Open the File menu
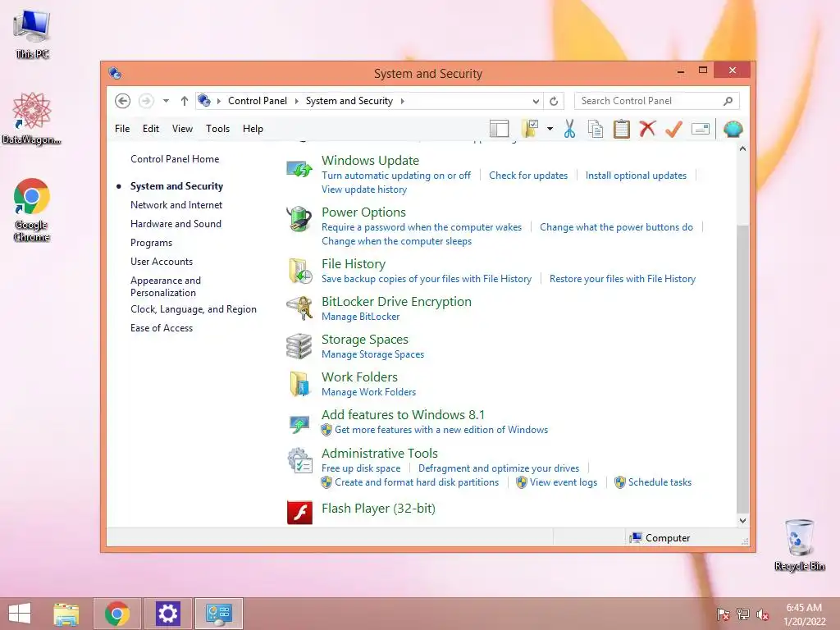Screen dimensions: 840x630 pyautogui.click(x=122, y=129)
